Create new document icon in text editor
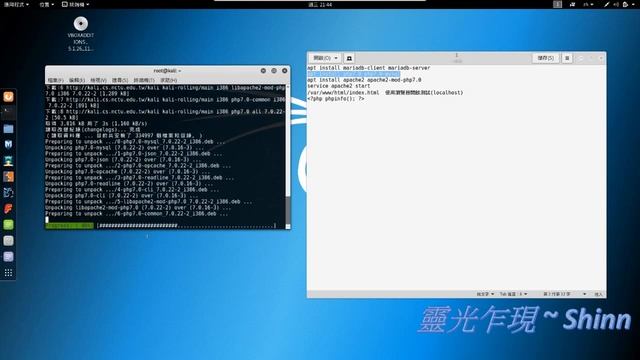The image size is (640, 360). pos(349,58)
